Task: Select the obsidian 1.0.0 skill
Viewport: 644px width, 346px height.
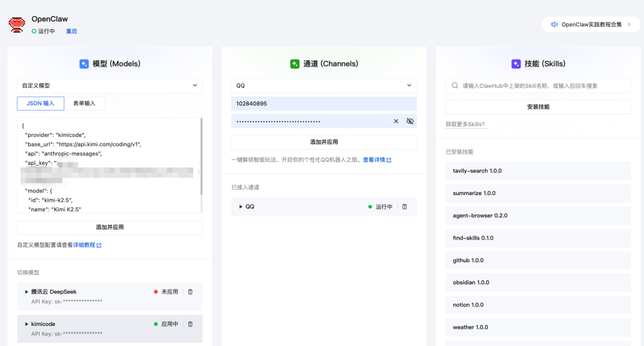Action: point(538,282)
